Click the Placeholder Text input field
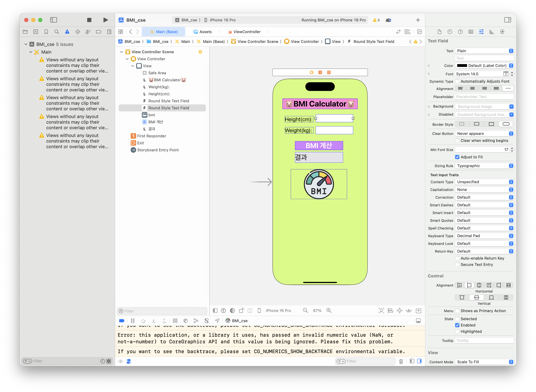The height and width of the screenshot is (392, 536). [484, 97]
